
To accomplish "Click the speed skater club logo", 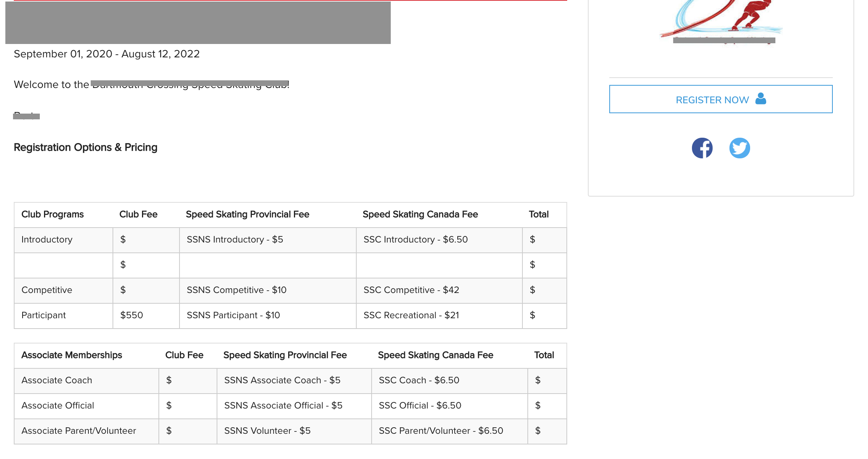I will click(721, 19).
